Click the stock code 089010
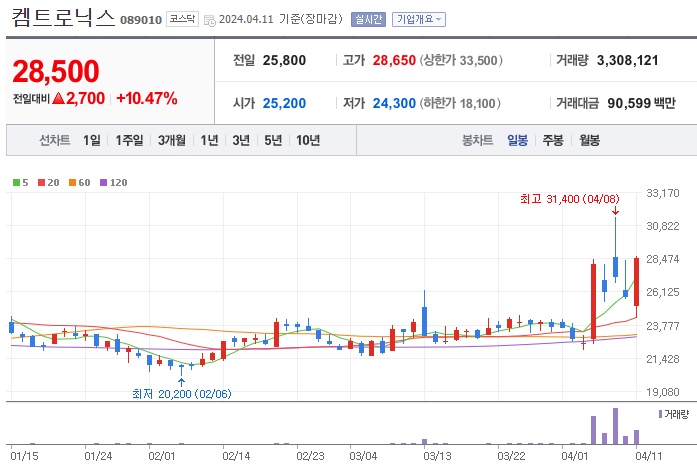This screenshot has width=697, height=469. click(x=141, y=20)
